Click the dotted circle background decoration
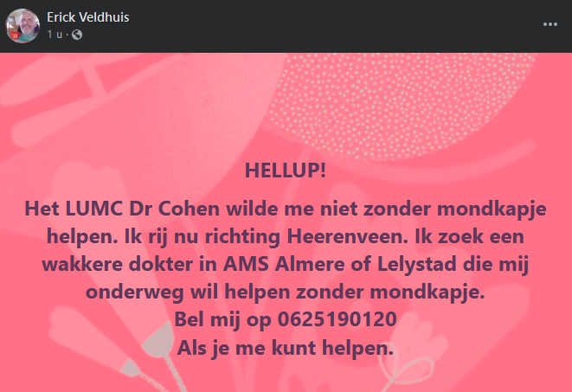 click(402, 106)
